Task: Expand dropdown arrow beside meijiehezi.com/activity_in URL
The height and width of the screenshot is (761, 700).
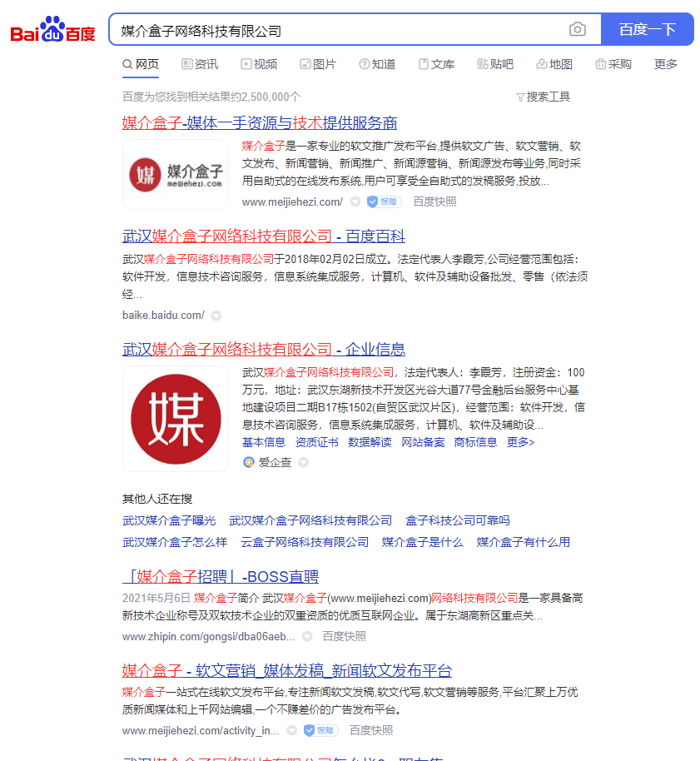Action: click(x=291, y=730)
